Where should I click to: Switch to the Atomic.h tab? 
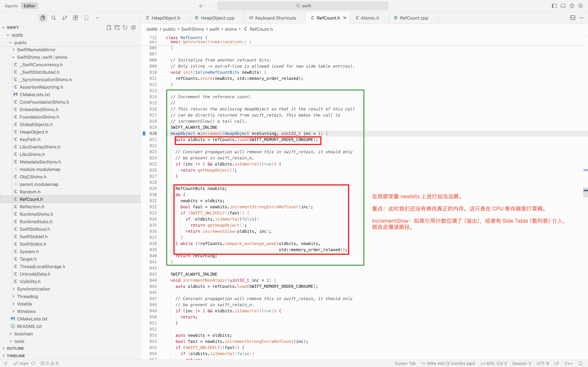click(369, 18)
